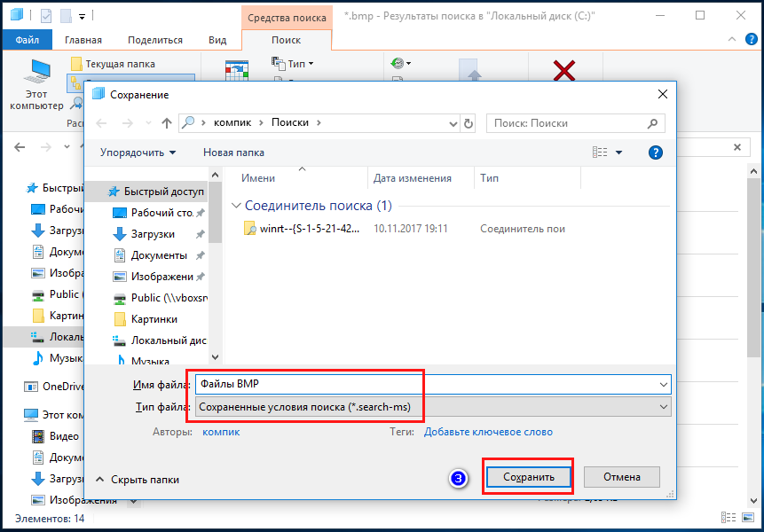Click Этот компьютер ribbon icon
Screen dimensions: 764x532
[x=36, y=85]
